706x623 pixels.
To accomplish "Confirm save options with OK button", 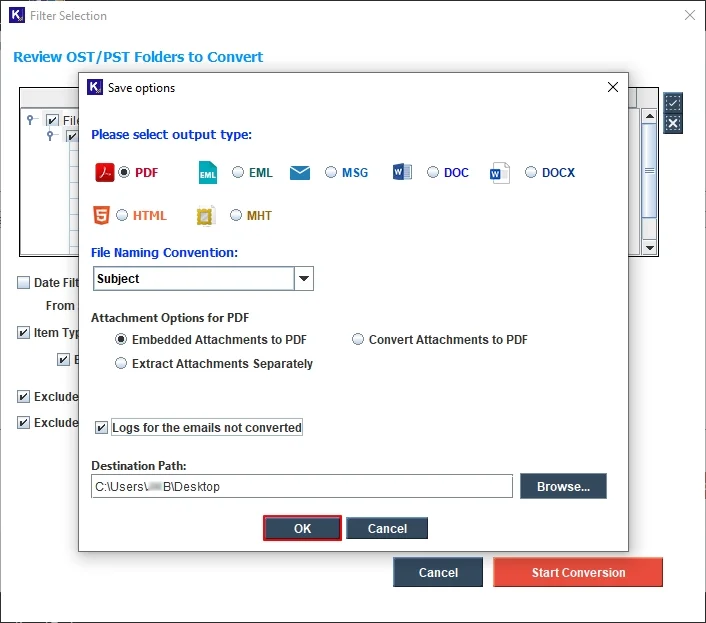I will tap(302, 528).
